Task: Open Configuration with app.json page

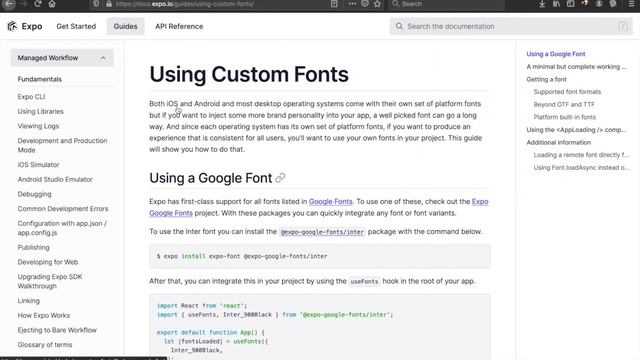Action: (62, 228)
